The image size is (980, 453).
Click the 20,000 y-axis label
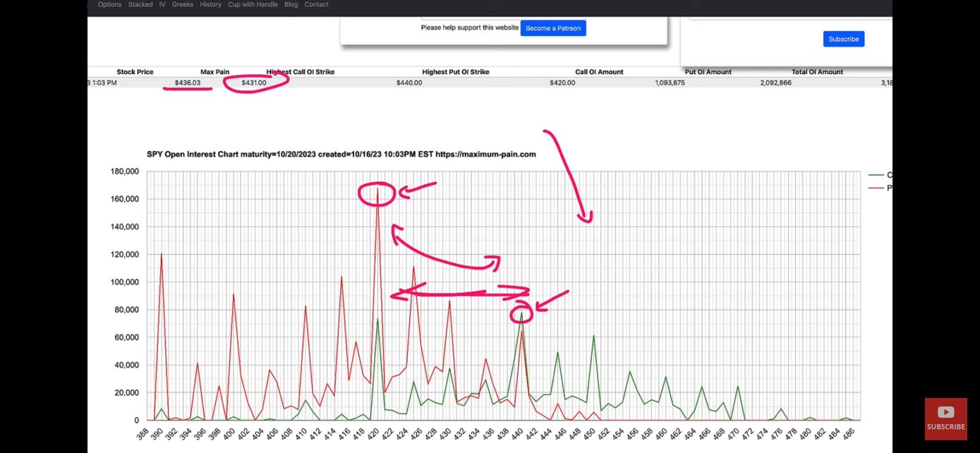pos(128,392)
